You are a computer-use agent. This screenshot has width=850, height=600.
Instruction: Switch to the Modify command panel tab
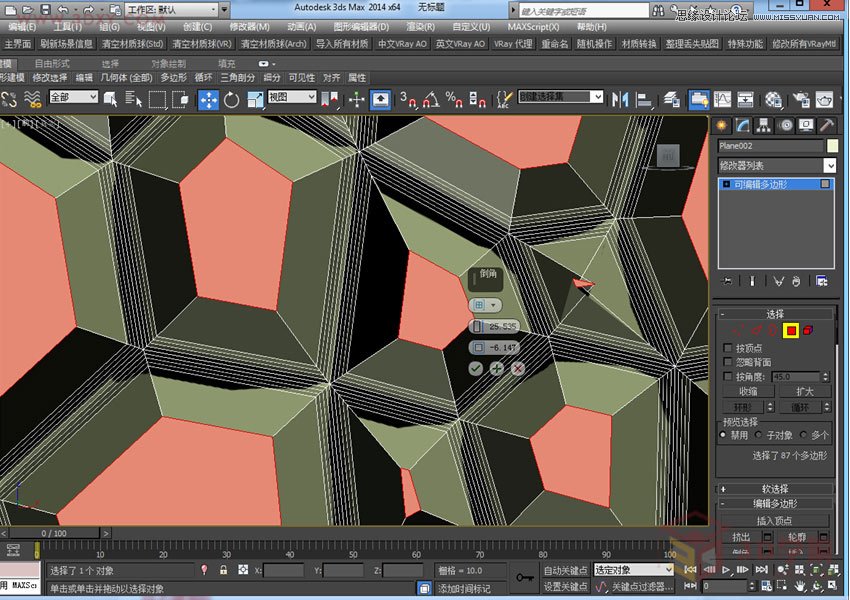742,126
